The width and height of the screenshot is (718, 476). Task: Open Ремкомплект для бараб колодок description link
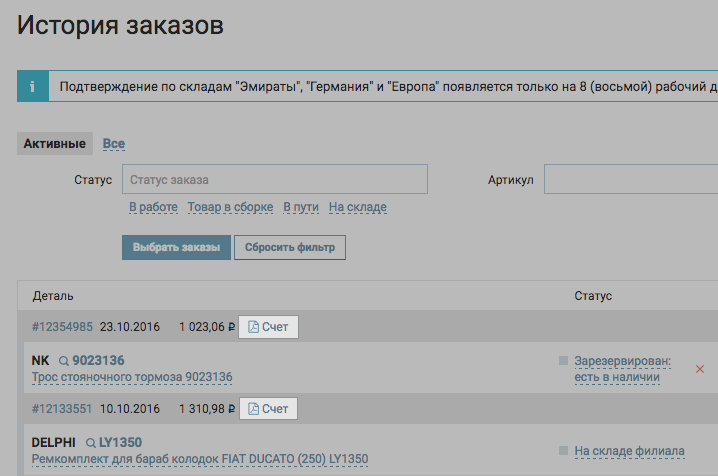point(200,459)
